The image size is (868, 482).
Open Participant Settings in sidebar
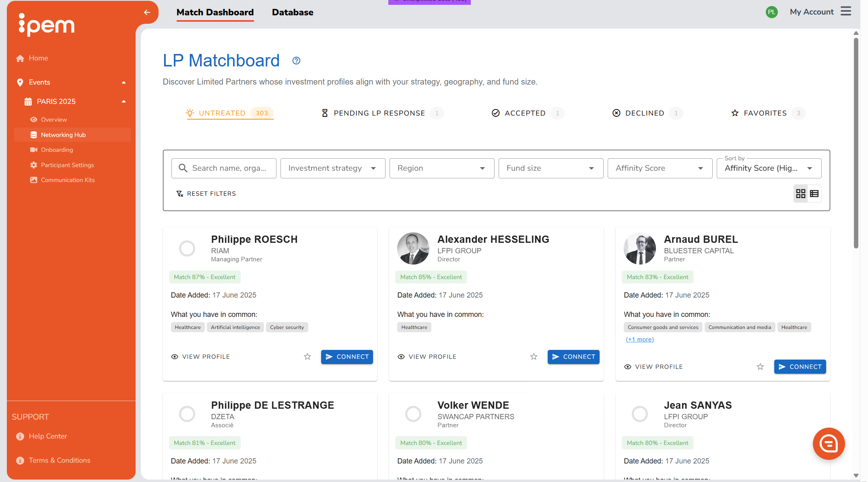click(x=67, y=165)
